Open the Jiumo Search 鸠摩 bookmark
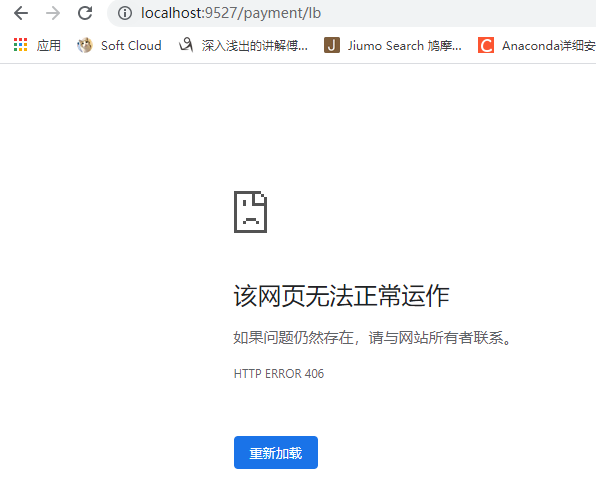The image size is (596, 487). pyautogui.click(x=405, y=46)
